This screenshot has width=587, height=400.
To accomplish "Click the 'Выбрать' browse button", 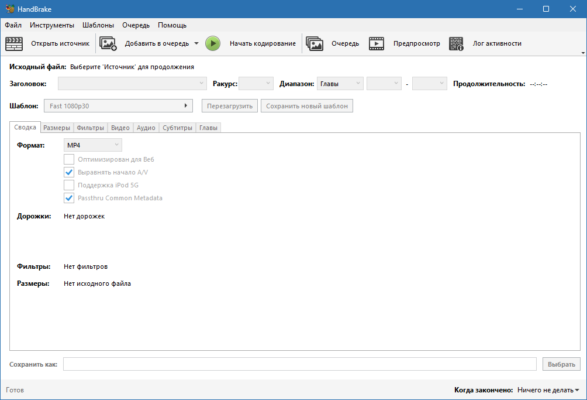I will (x=561, y=364).
